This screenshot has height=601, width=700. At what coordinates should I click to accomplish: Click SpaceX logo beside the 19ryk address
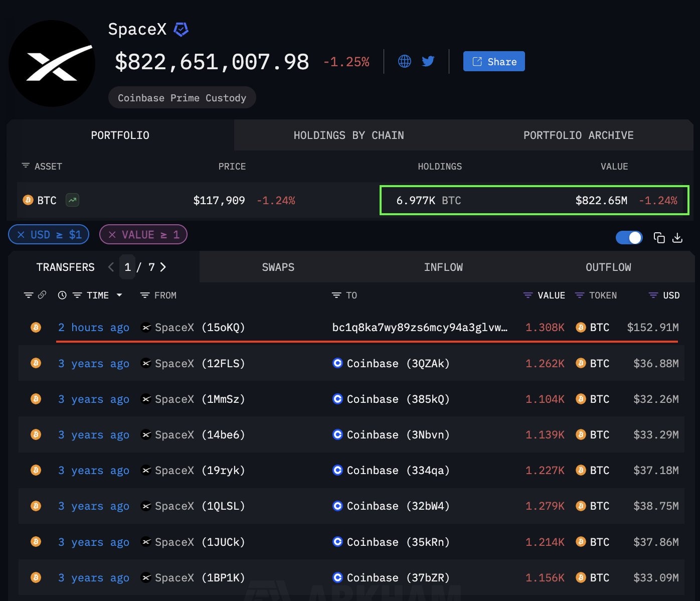146,470
